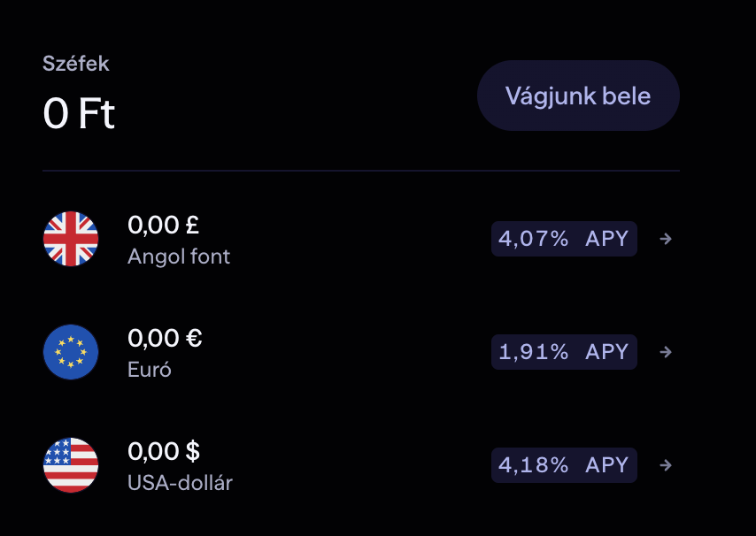This screenshot has width=756, height=536.
Task: Click the divider line below the Széfek total
Action: pos(361,170)
